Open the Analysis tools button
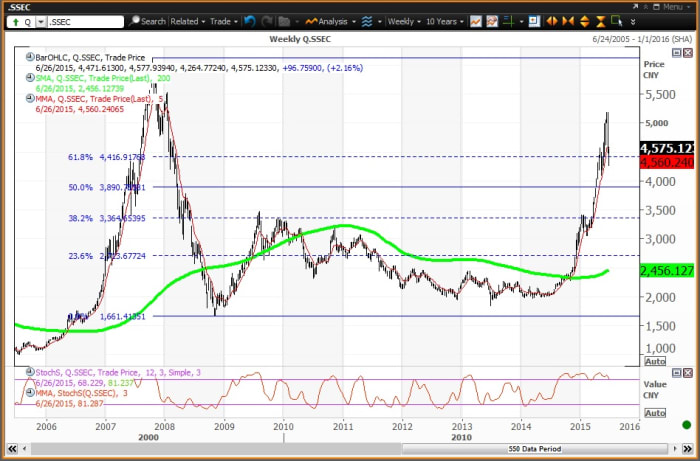 tap(330, 21)
